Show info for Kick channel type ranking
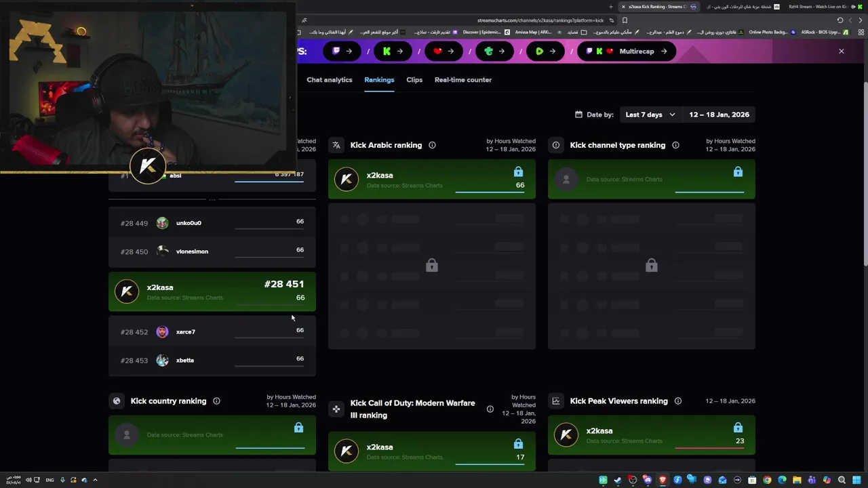Image resolution: width=868 pixels, height=488 pixels. coord(675,145)
